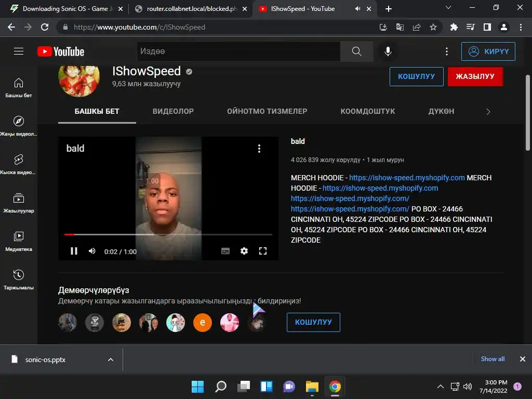Enter fullscreen on the video player
The height and width of the screenshot is (399, 532).
262,251
